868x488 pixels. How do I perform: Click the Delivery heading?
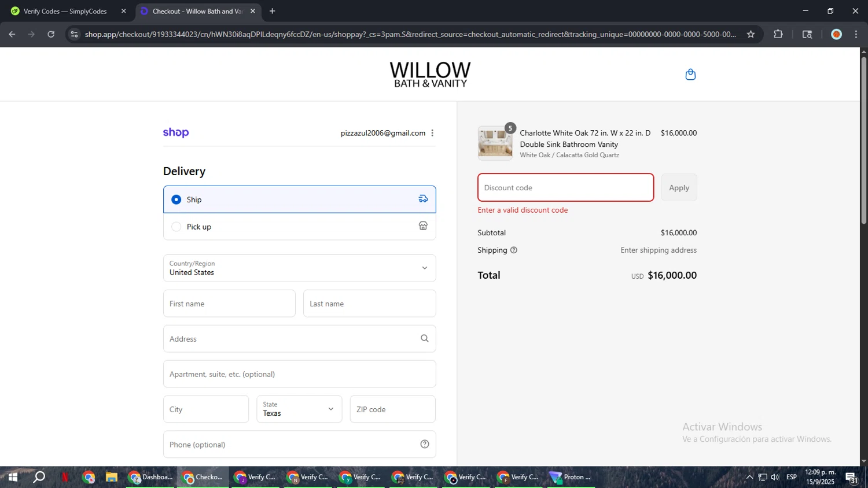(x=184, y=171)
